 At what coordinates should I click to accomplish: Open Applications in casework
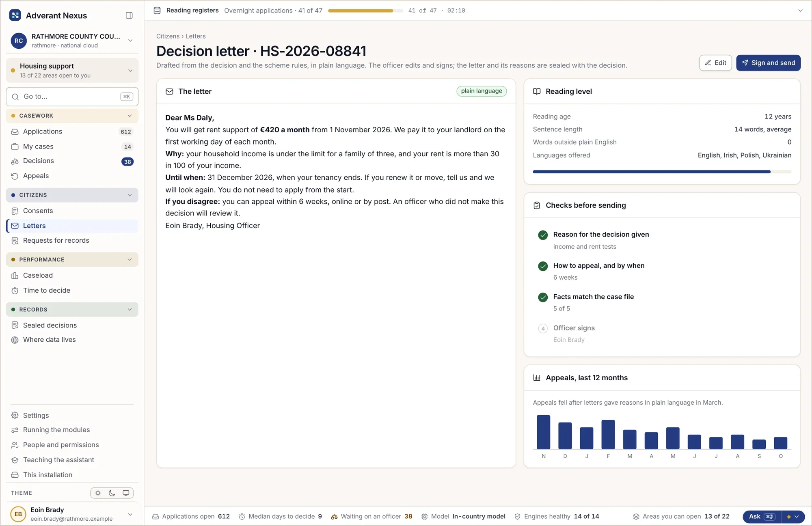tap(72, 131)
